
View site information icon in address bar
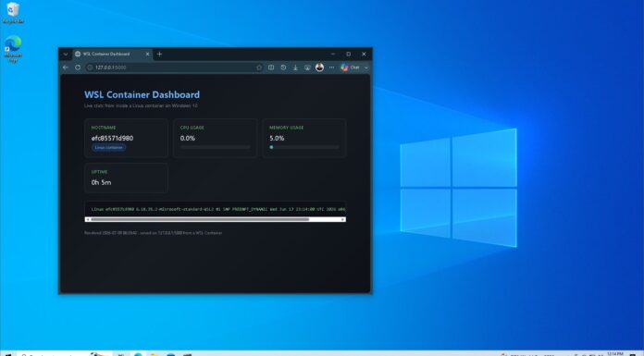(90, 68)
